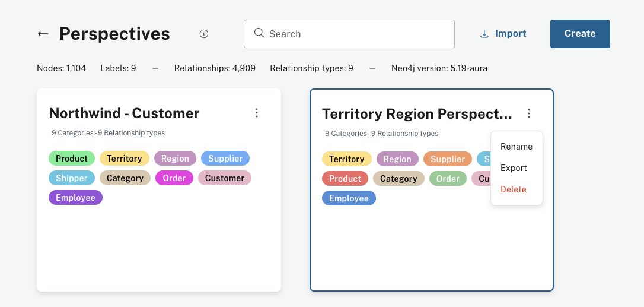Select orange Supplier tag in Territory Region card
This screenshot has height=307, width=644.
click(x=447, y=159)
